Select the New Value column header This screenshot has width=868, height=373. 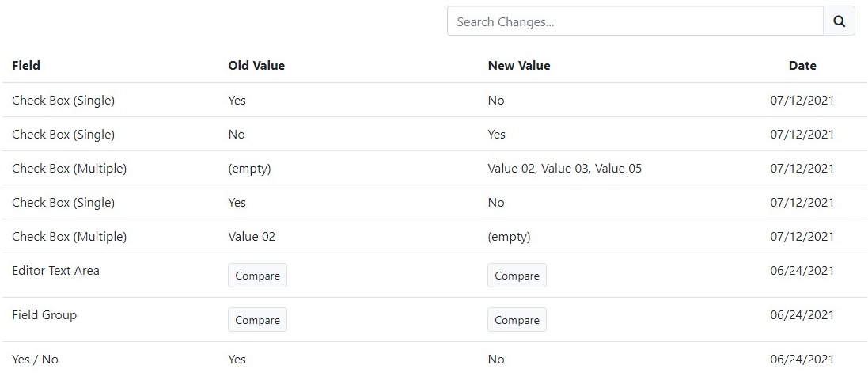pos(519,66)
